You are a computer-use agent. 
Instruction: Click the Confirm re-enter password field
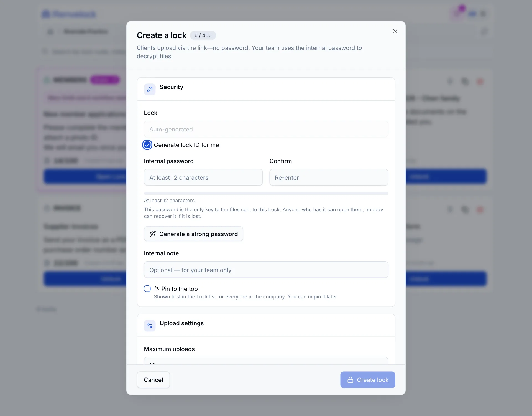point(329,177)
